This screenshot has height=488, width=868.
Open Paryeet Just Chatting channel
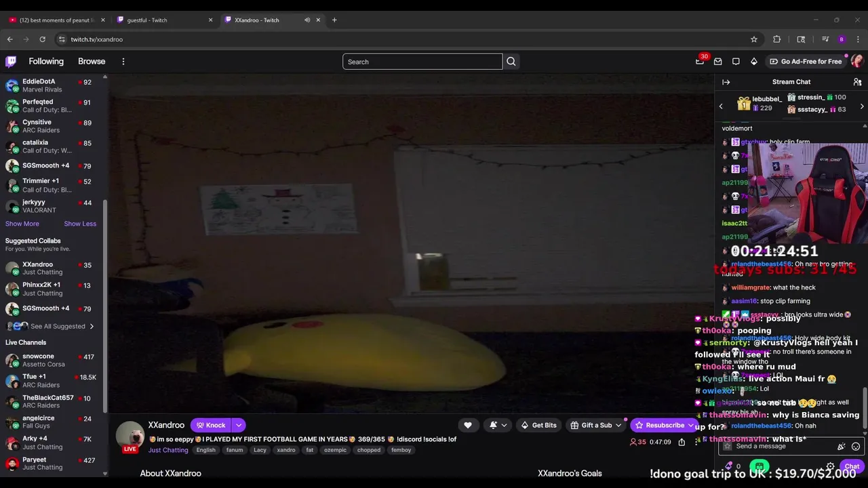pyautogui.click(x=53, y=463)
